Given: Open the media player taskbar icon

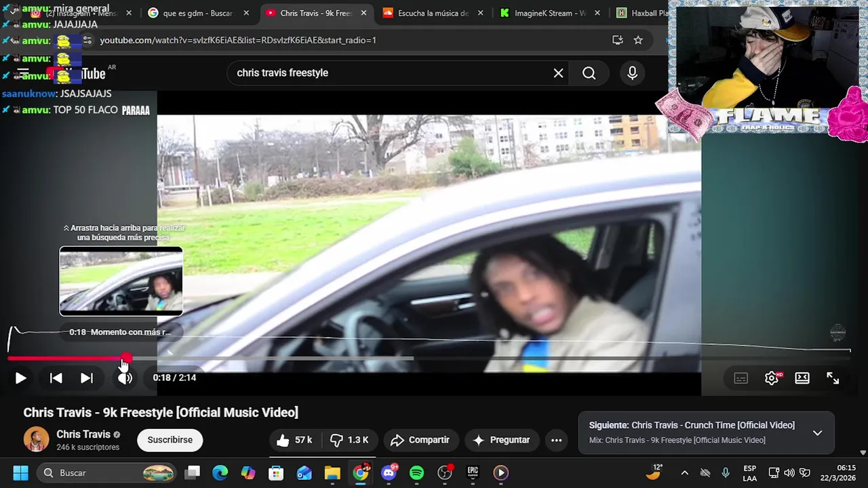Looking at the screenshot, I should (501, 473).
